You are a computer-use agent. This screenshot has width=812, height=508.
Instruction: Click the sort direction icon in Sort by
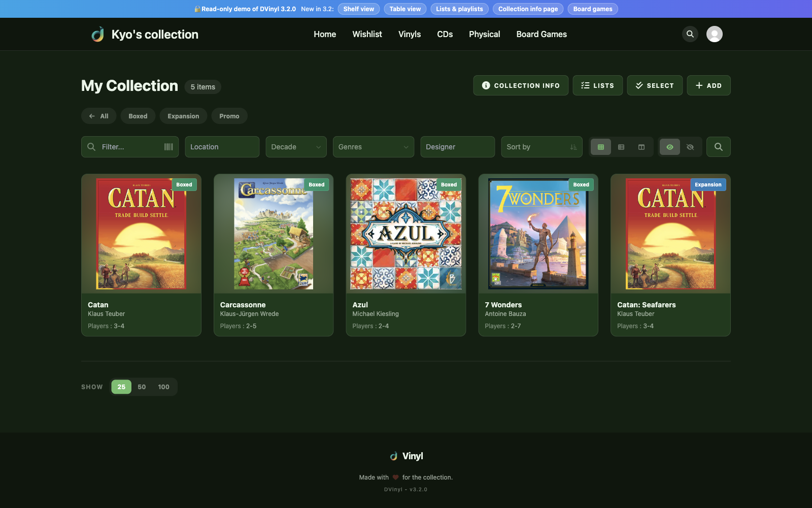pyautogui.click(x=573, y=147)
